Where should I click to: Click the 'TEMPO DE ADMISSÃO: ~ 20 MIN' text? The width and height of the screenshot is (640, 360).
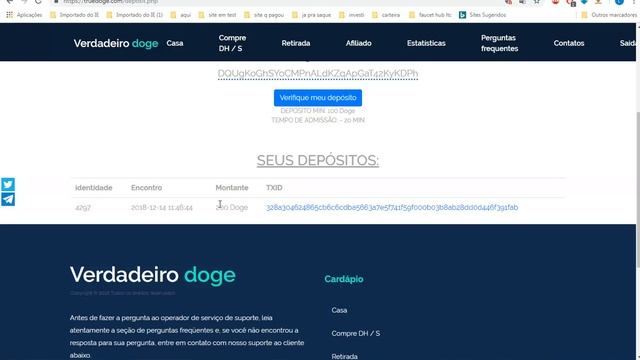pos(318,120)
